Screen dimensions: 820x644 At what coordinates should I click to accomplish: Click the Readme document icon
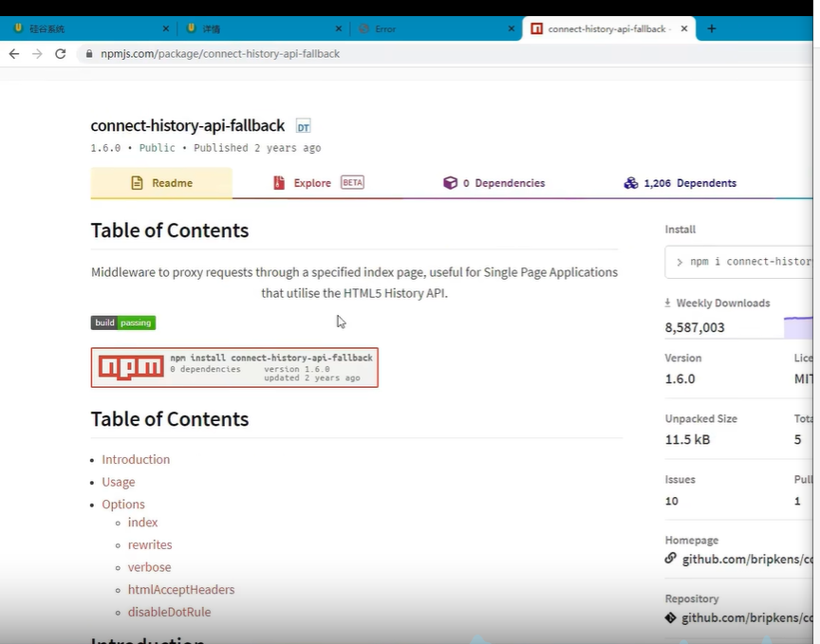(x=137, y=183)
